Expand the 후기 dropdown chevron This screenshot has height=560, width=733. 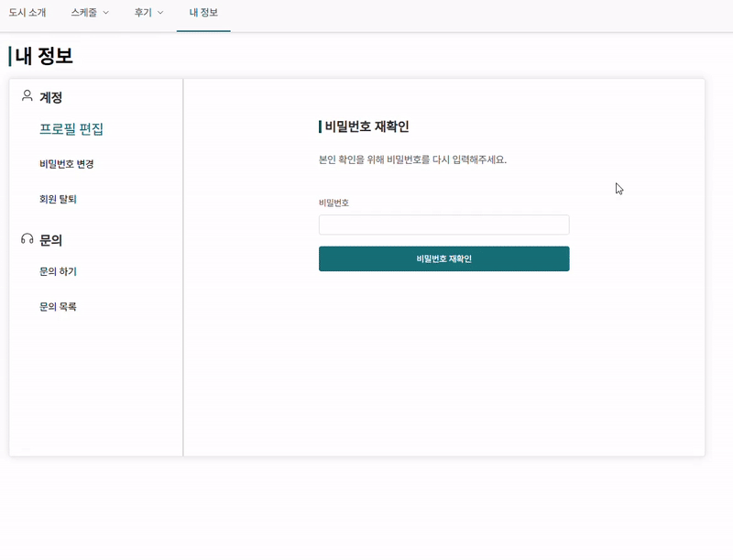[160, 13]
